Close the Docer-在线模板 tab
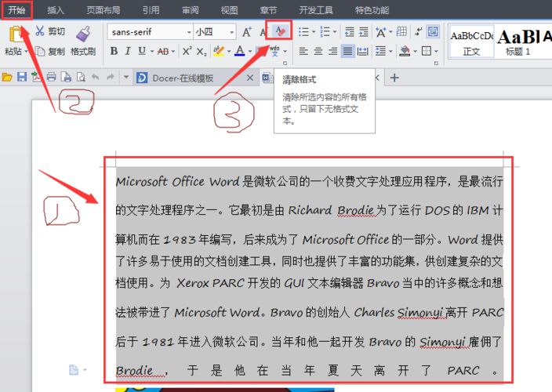 tap(249, 78)
